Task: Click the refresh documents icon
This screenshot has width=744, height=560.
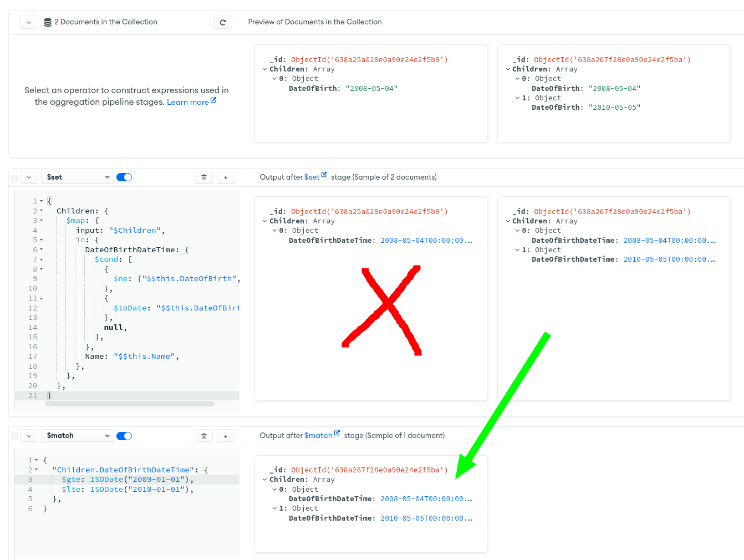Action: (x=222, y=22)
